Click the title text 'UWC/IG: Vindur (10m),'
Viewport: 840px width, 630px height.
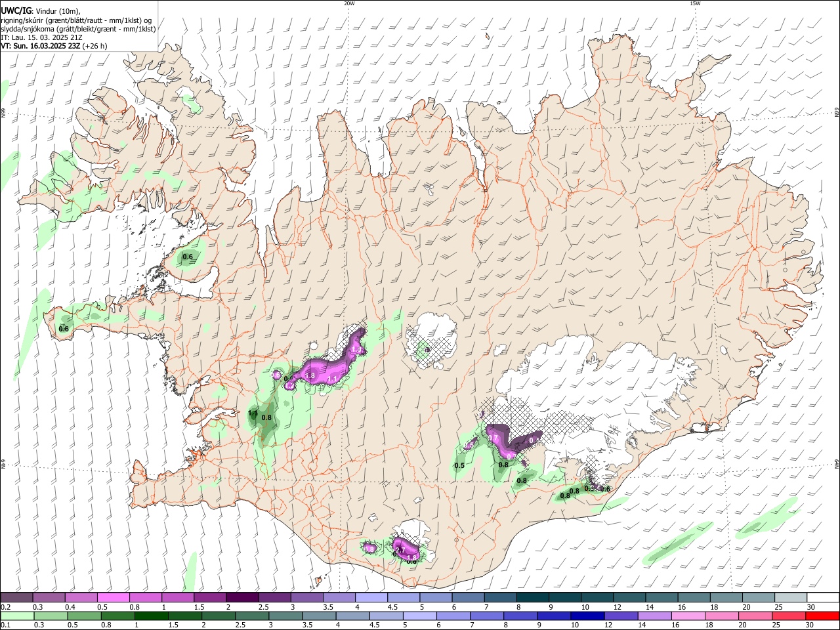(x=41, y=10)
